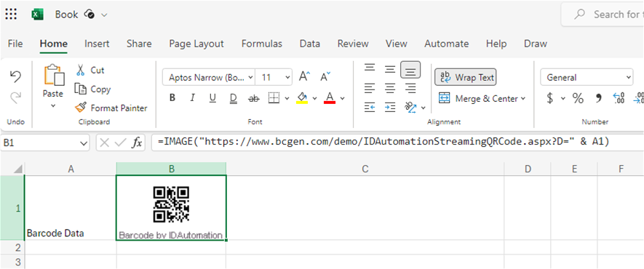Toggle bottom vertical alignment
Viewport: 644px width, 269px height.
click(410, 70)
